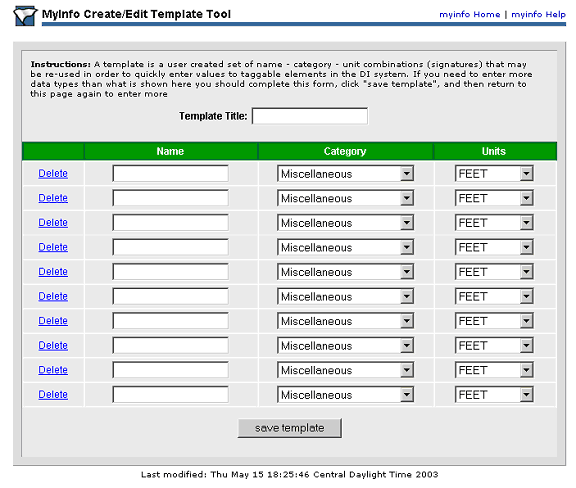Delete the eighth template row
Screen dimensions: 576x488
click(53, 345)
